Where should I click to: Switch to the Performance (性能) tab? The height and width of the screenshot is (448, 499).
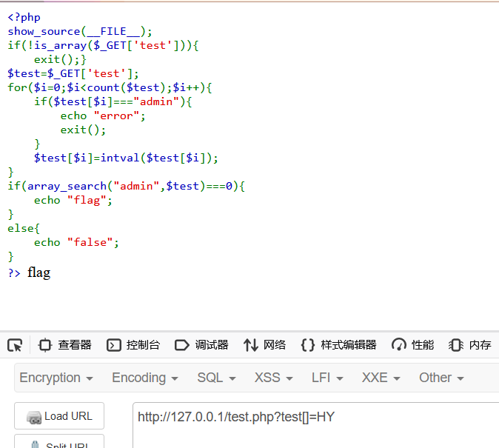click(413, 345)
